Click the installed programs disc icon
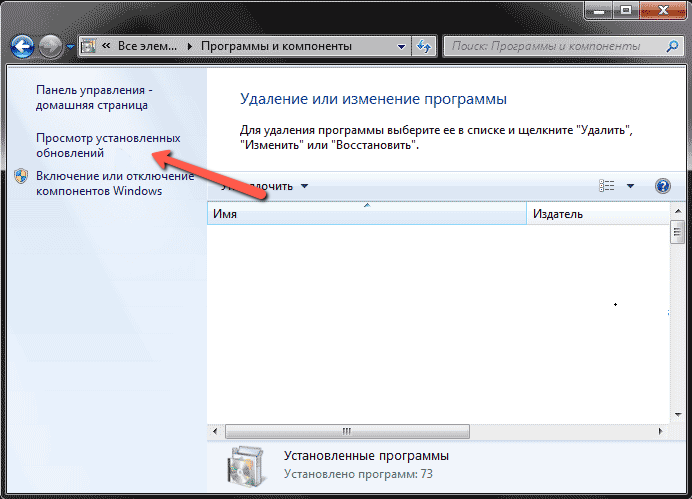Screen dimensions: 692x499 (x=247, y=466)
